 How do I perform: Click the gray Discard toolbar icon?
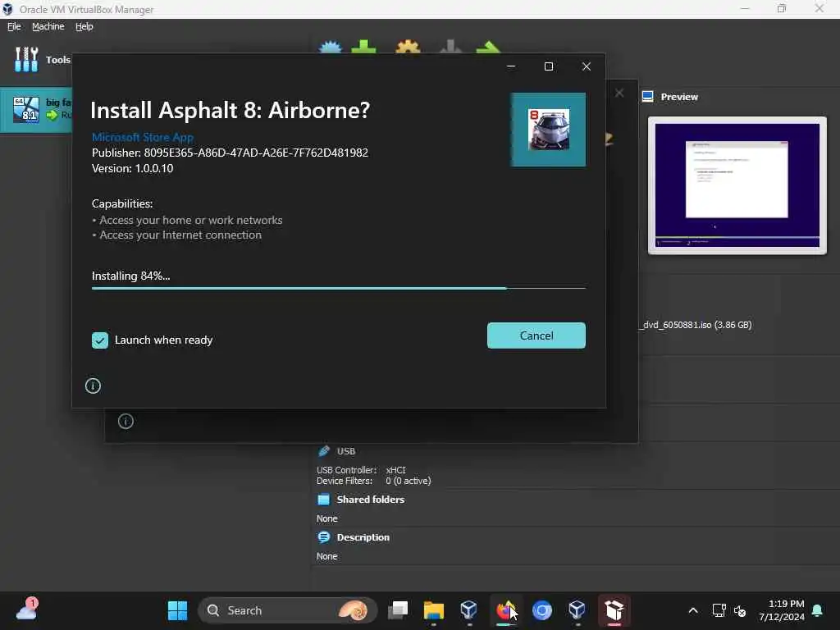click(450, 47)
